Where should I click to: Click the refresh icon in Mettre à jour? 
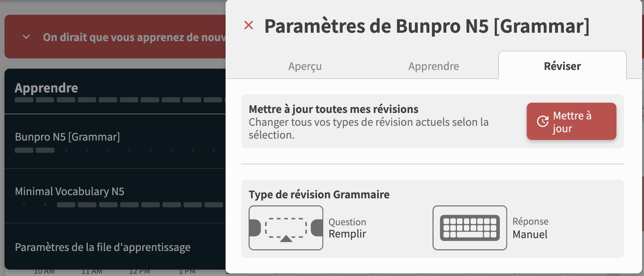click(x=543, y=122)
